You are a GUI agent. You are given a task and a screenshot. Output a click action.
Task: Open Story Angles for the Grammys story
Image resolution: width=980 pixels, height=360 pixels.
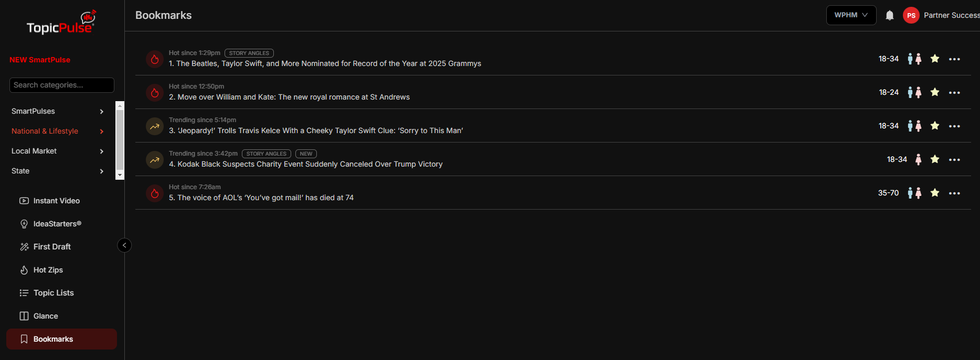click(249, 53)
